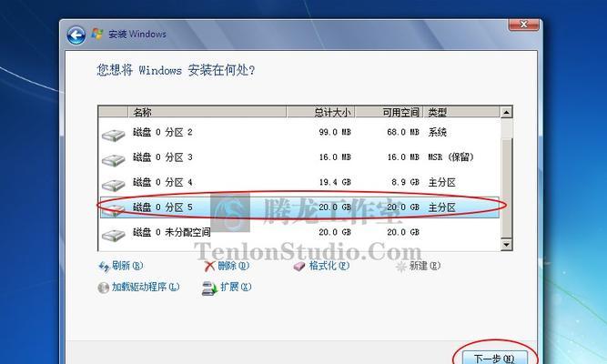Format the partition with 格式化(F)
The image size is (607, 364).
point(329,266)
